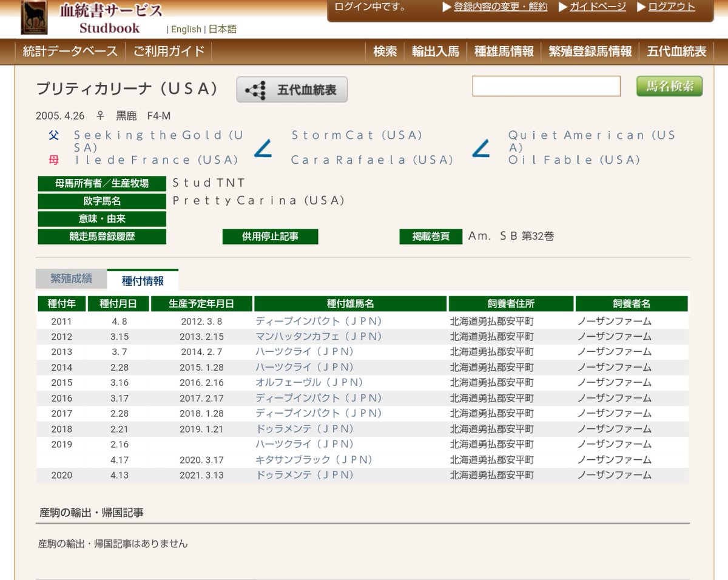Open stallion キタサンブラック link
Screen dimensions: 728x580
(314, 460)
